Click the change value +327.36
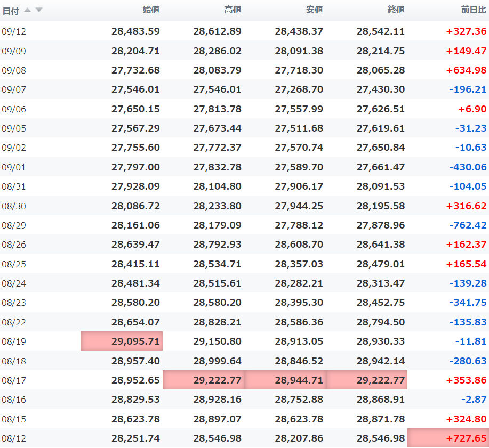 (x=466, y=31)
